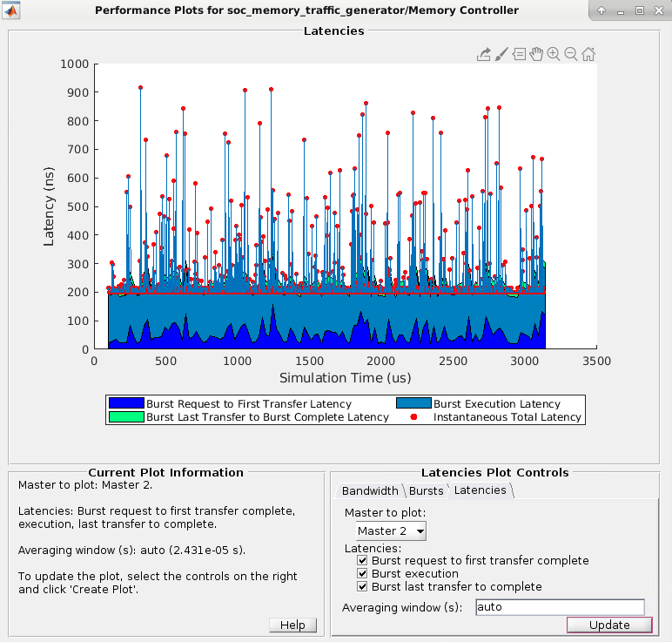Click the Burst Execution Latency legend label

point(497,403)
